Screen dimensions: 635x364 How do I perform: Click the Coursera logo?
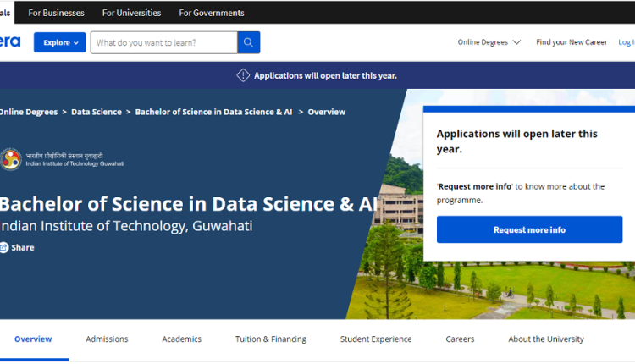tap(10, 42)
